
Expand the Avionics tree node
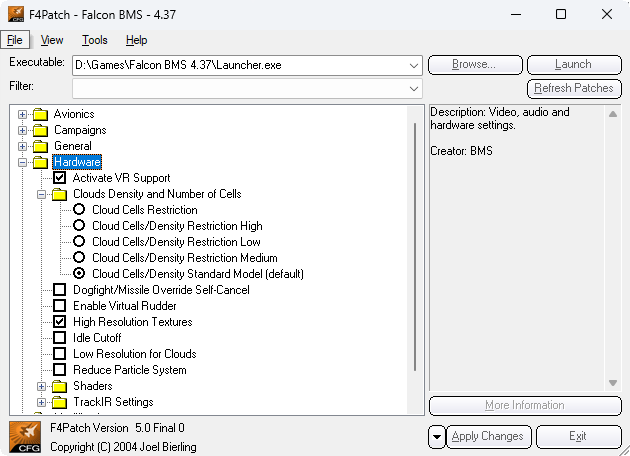click(22, 115)
